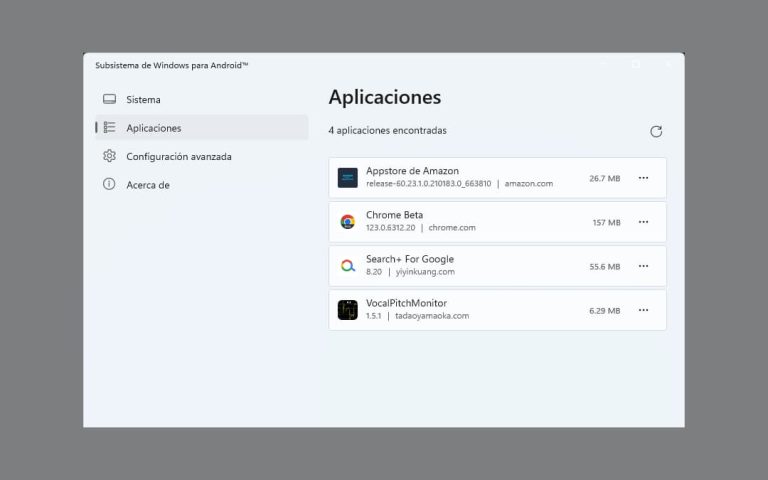Open more options for Search+ For Google
This screenshot has width=768, height=480.
pos(643,266)
